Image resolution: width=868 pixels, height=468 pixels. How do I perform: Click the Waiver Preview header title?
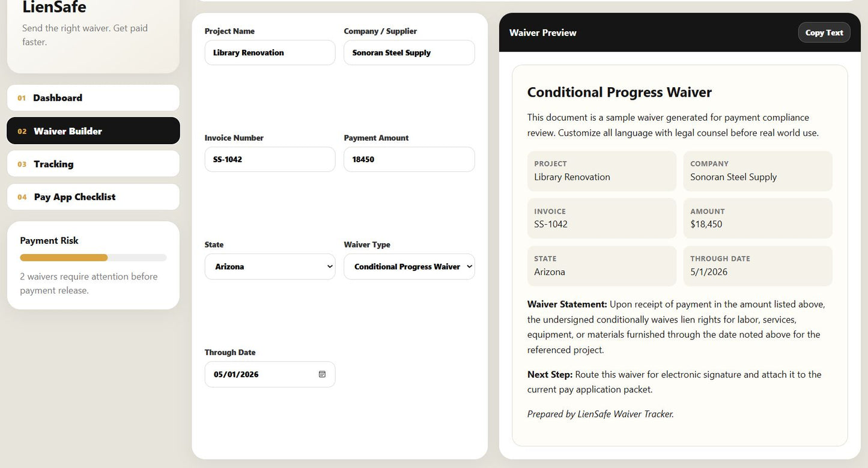(x=543, y=33)
